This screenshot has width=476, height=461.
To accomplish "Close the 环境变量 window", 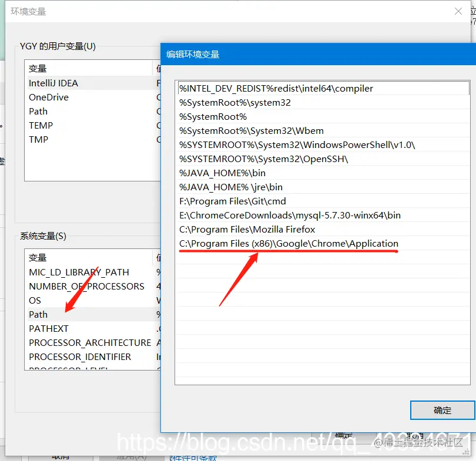I will (458, 12).
